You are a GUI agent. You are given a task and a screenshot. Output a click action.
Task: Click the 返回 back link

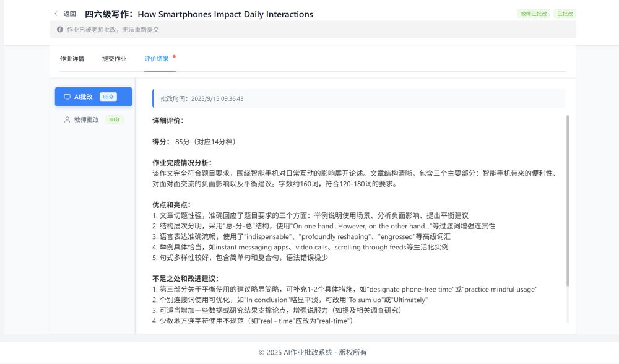(x=69, y=14)
